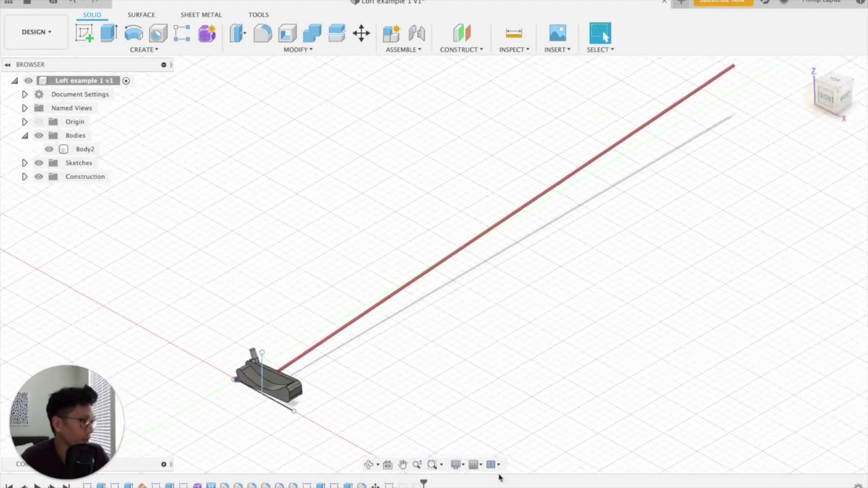Open the Construct dropdown menu
868x488 pixels.
coord(462,49)
